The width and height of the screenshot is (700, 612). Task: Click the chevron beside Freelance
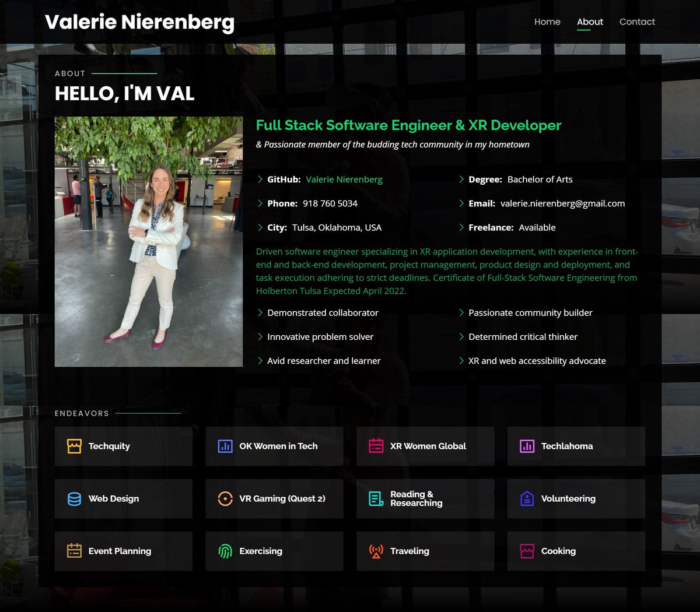(461, 227)
